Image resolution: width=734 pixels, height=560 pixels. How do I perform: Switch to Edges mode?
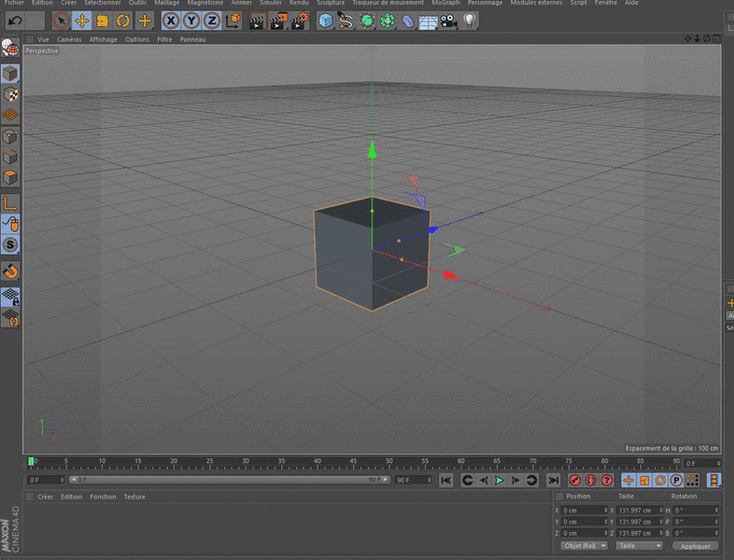[10, 157]
